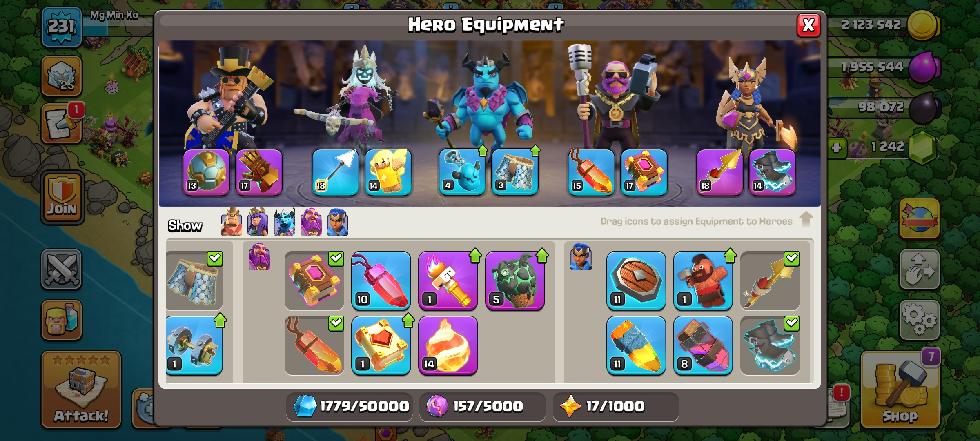Select the checked Eternal Tome equipment
This screenshot has width=980, height=441.
314,281
